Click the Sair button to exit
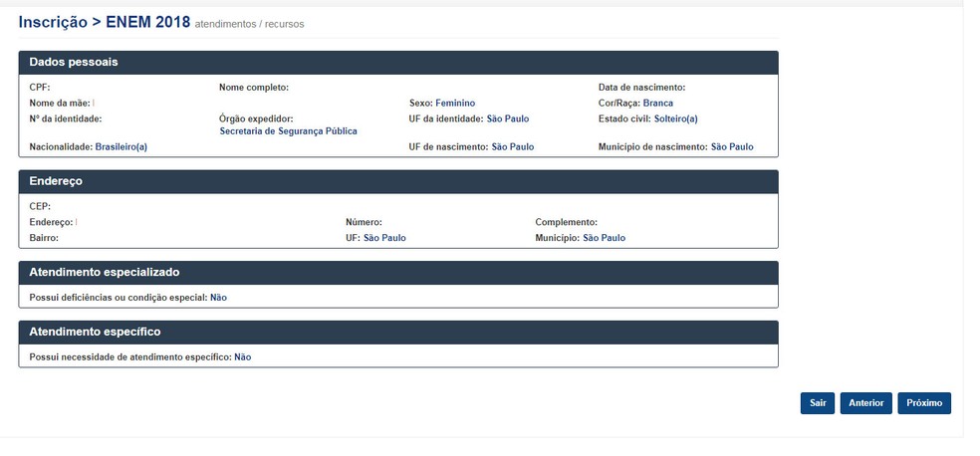 pos(817,403)
